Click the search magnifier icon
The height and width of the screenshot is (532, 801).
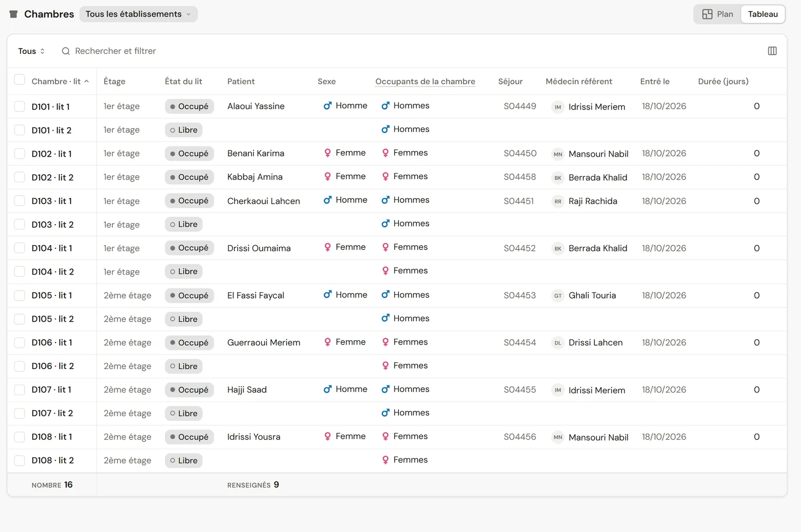(x=66, y=51)
